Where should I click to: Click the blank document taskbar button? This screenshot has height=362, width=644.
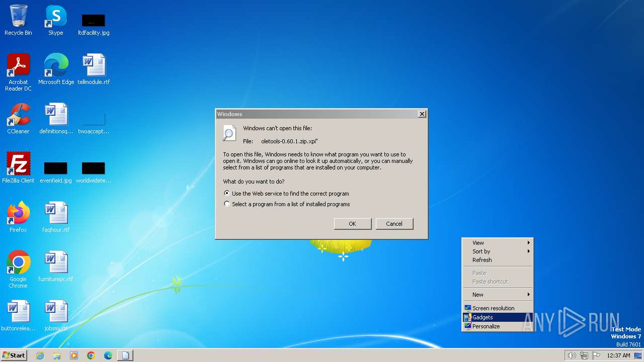pyautogui.click(x=125, y=355)
